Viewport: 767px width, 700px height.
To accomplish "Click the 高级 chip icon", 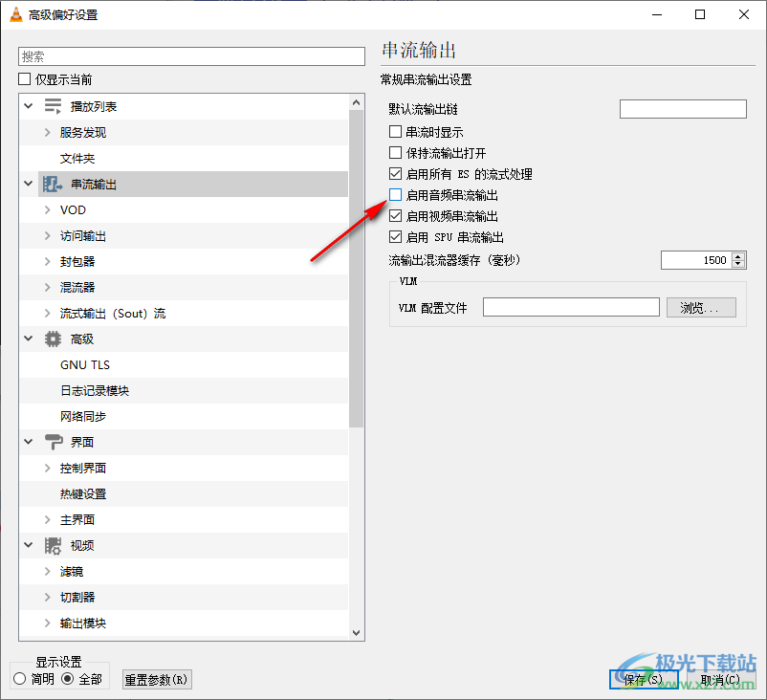I will click(x=53, y=339).
